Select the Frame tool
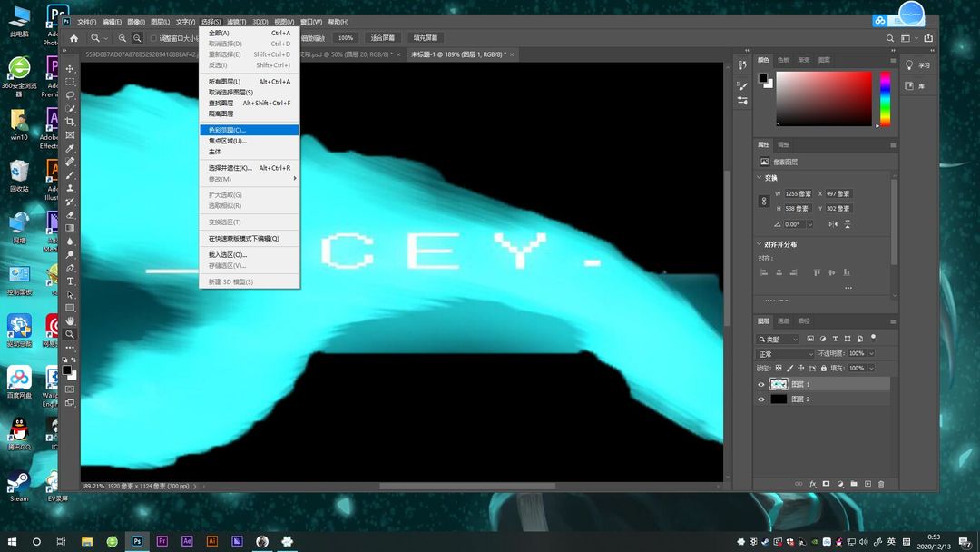 pyautogui.click(x=70, y=135)
